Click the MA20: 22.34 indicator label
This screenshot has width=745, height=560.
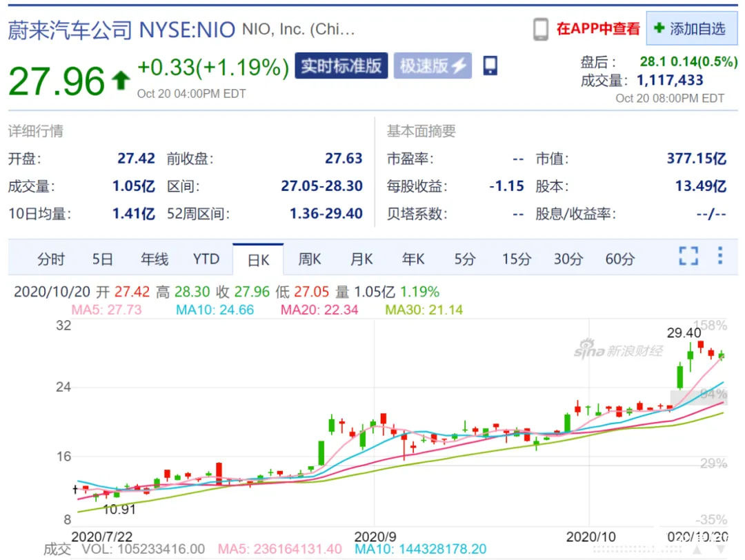click(319, 310)
